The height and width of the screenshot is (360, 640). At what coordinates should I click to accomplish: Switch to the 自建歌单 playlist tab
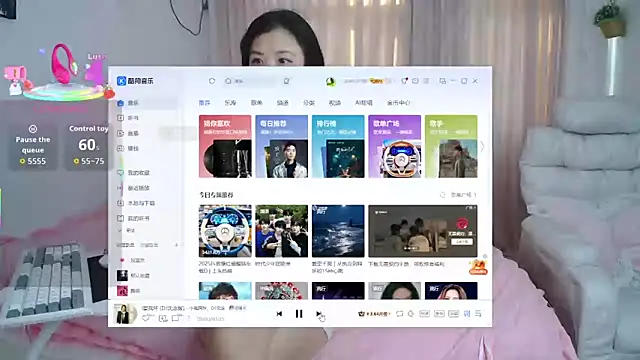pyautogui.click(x=126, y=245)
